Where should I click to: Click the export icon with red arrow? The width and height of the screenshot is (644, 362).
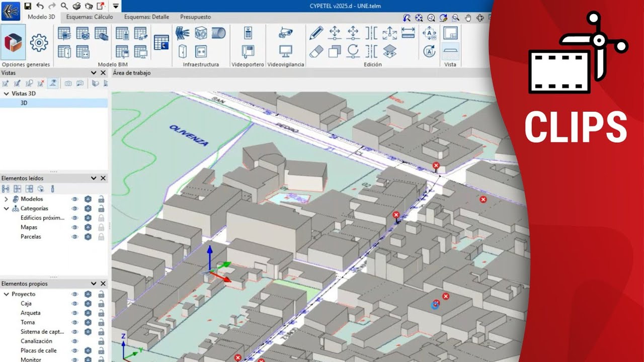[x=101, y=6]
